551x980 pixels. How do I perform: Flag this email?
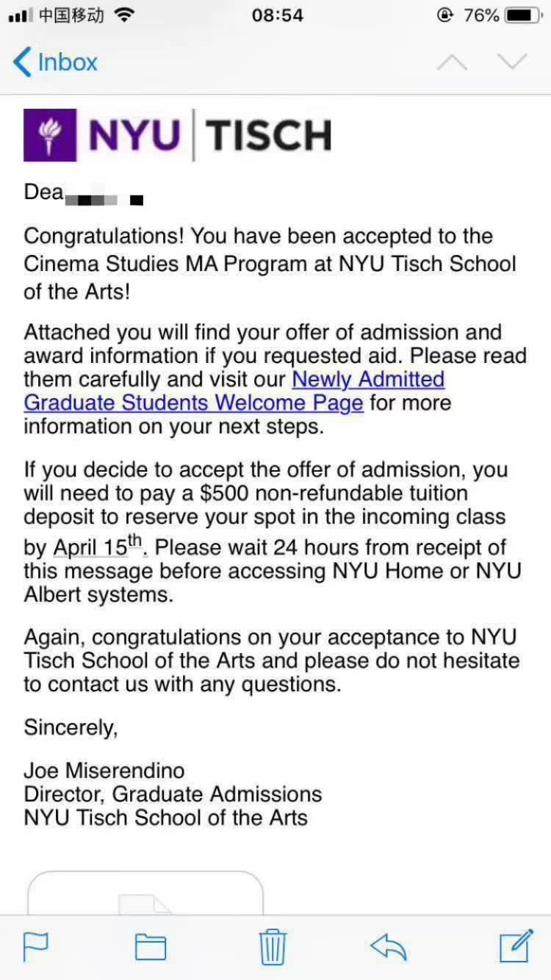[35, 946]
